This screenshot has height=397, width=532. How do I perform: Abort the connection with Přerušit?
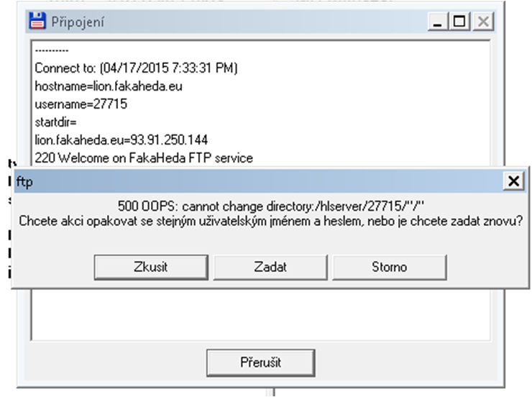click(x=260, y=362)
